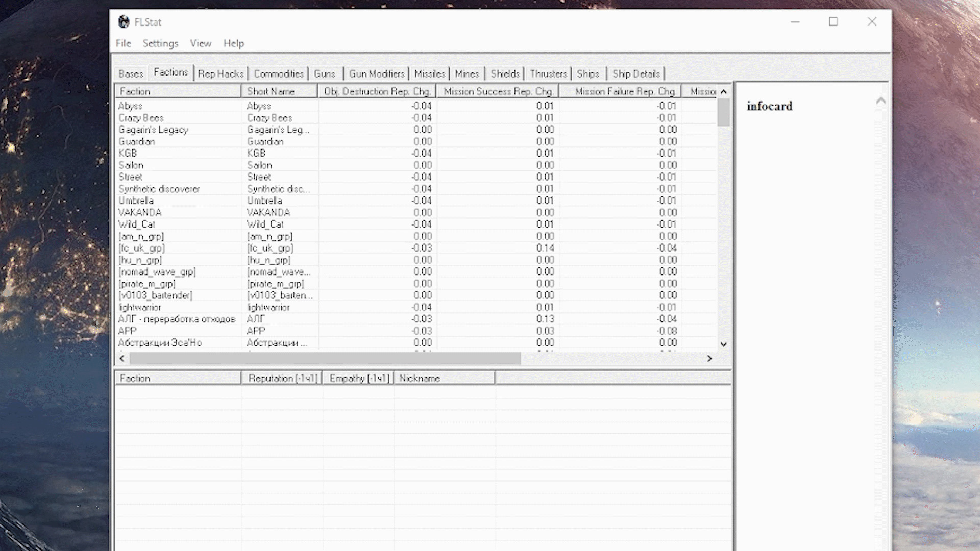Select the [pirate_m_grp] faction row
Screen dimensions: 980x551
click(x=416, y=284)
